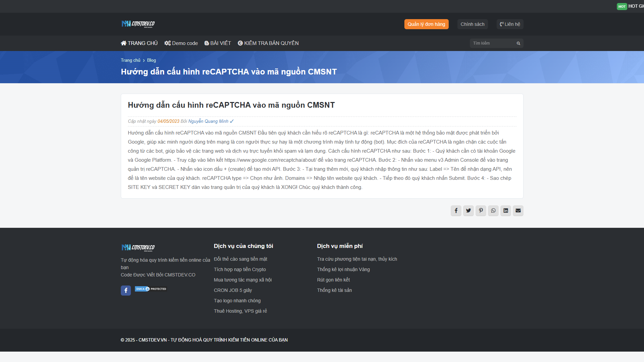This screenshot has height=362, width=644.
Task: Share via WhatsApp icon
Action: pos(493,211)
